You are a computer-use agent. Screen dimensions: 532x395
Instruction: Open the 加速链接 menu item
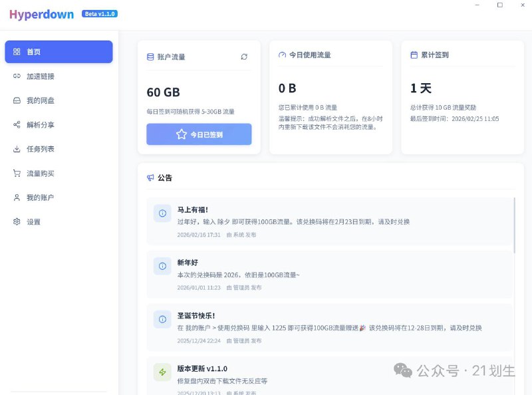coord(41,76)
